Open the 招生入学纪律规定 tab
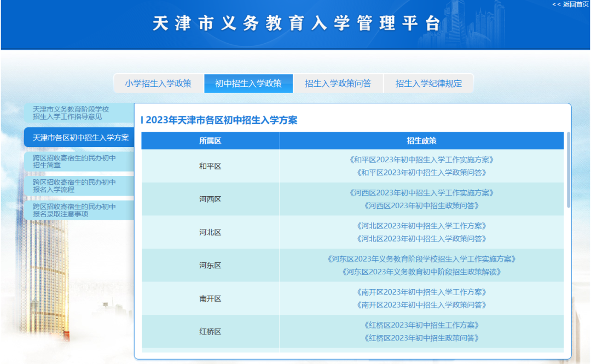 [x=428, y=83]
